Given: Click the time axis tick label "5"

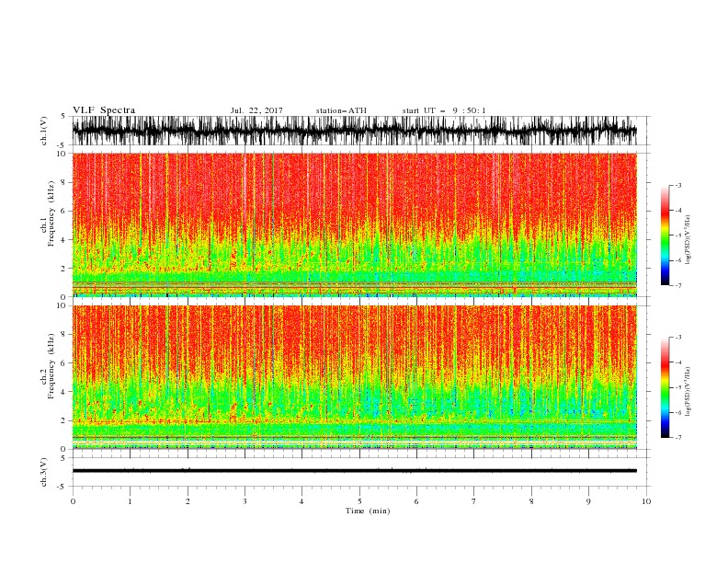Looking at the screenshot, I should [x=359, y=501].
